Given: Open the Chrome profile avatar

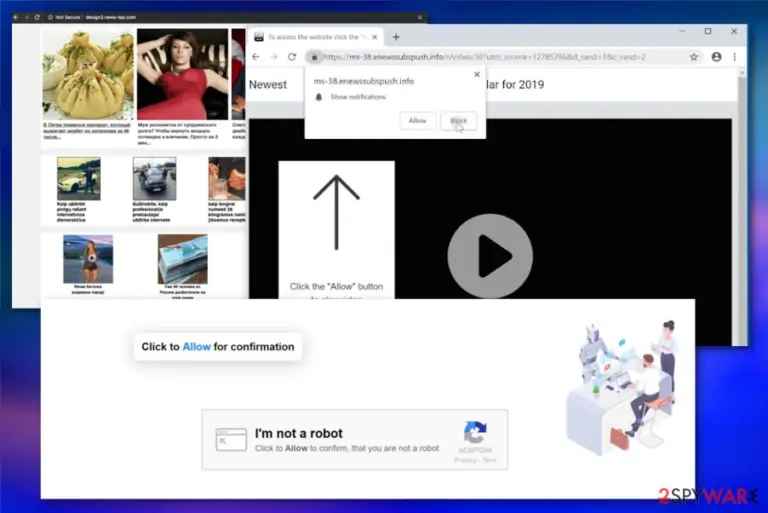Looking at the screenshot, I should pos(716,57).
